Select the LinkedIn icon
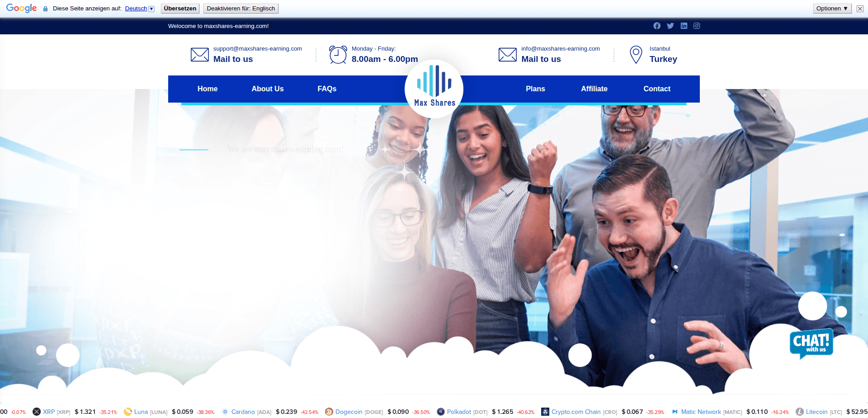The image size is (868, 418). pyautogui.click(x=683, y=26)
